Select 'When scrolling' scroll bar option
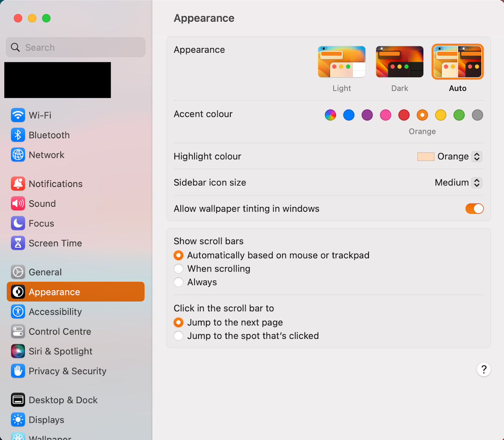Image resolution: width=504 pixels, height=440 pixels. 212,269
